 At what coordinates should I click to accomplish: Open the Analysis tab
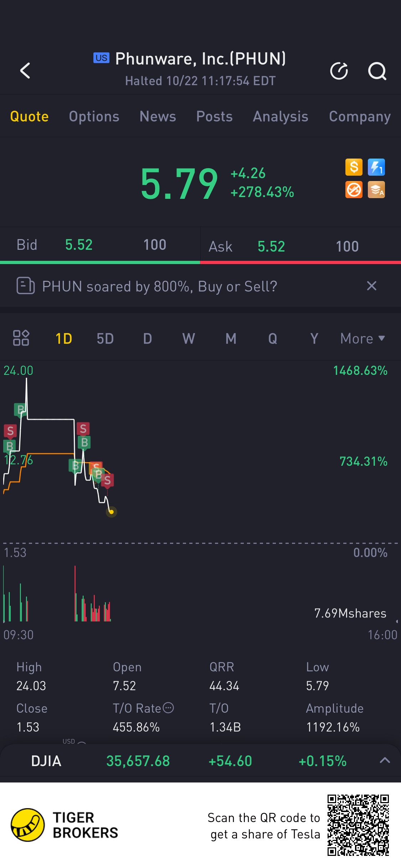point(281,117)
